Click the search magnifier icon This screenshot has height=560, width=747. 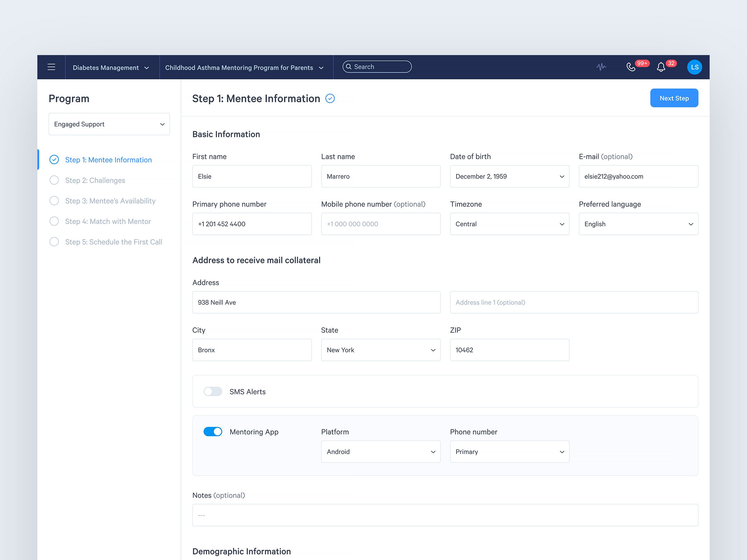(349, 67)
